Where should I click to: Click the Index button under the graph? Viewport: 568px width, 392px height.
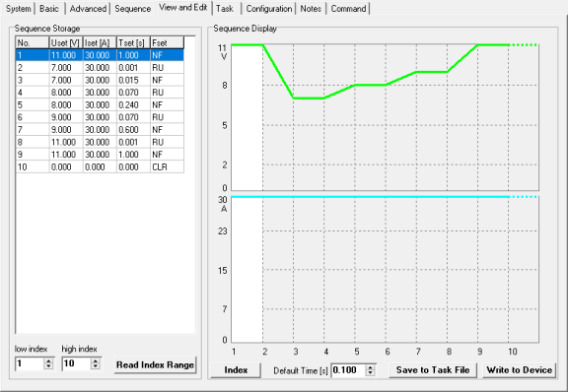[x=236, y=370]
